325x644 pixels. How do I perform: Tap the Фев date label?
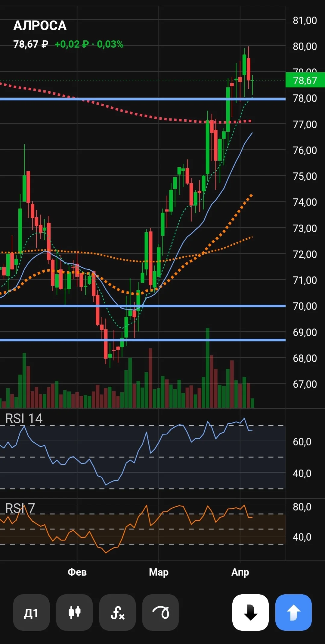(77, 572)
